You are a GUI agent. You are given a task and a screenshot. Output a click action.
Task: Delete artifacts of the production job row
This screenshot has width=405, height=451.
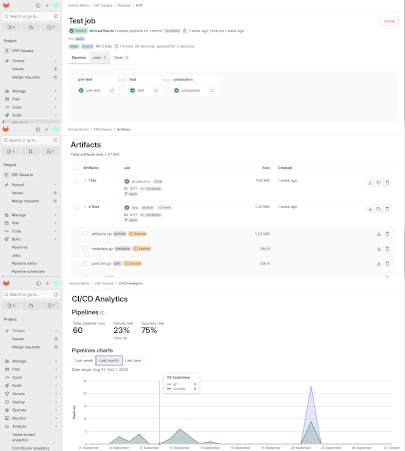387,183
